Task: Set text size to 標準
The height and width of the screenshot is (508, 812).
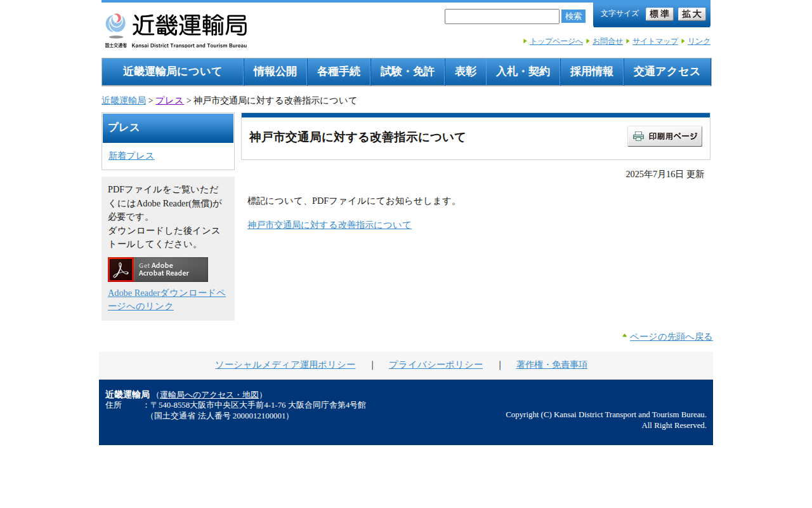Action: pyautogui.click(x=660, y=14)
